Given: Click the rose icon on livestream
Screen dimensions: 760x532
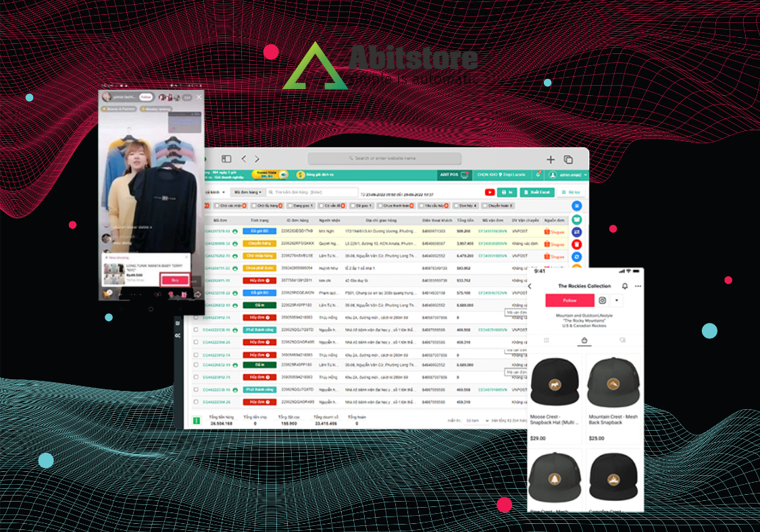Looking at the screenshot, I should click(x=171, y=294).
